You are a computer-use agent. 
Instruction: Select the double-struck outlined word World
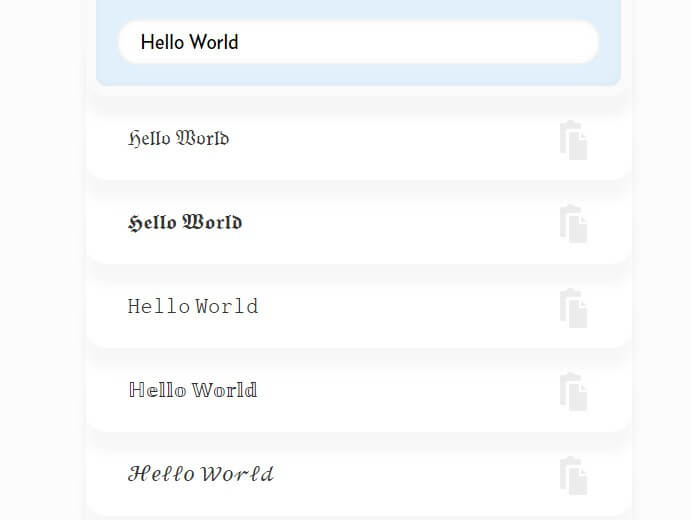tap(225, 390)
